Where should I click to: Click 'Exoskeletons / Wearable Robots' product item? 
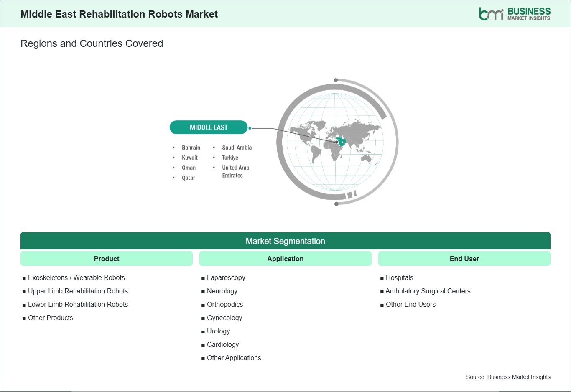[x=76, y=277]
